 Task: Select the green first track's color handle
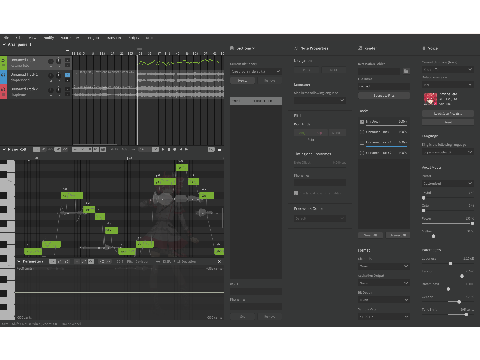3,62
